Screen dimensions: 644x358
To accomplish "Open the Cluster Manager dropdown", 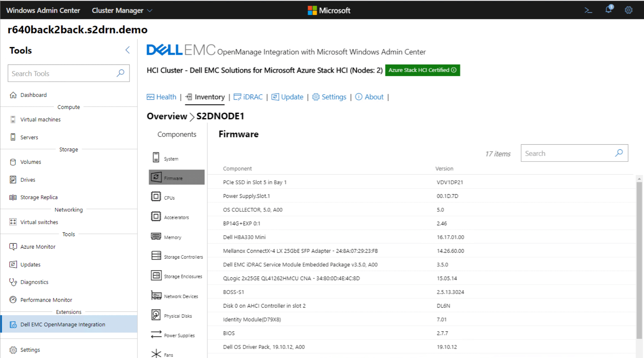I will click(x=122, y=11).
